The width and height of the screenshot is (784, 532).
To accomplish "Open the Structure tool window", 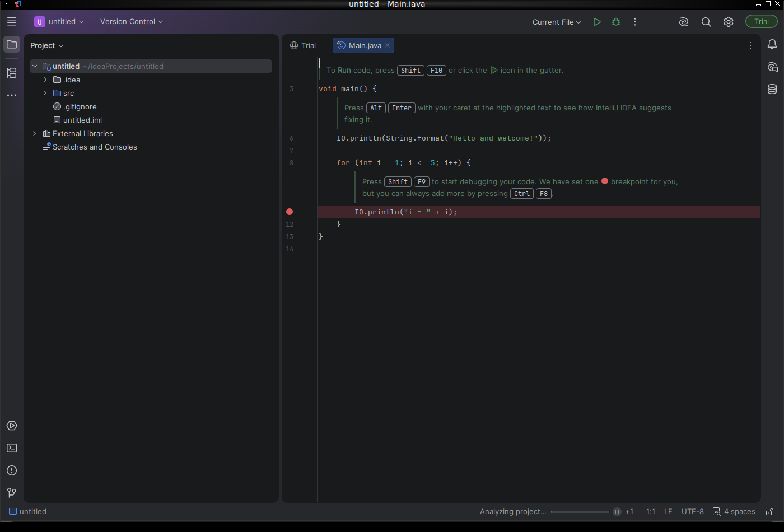I will click(x=12, y=73).
